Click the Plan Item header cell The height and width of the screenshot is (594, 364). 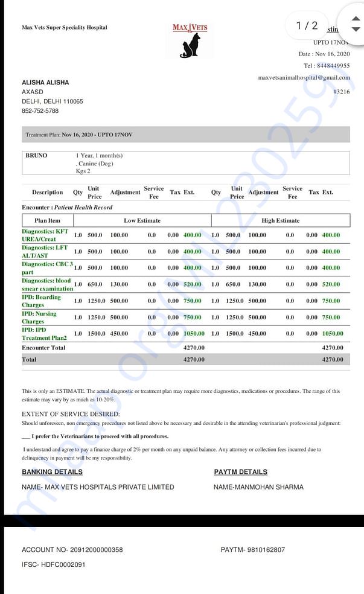[47, 220]
